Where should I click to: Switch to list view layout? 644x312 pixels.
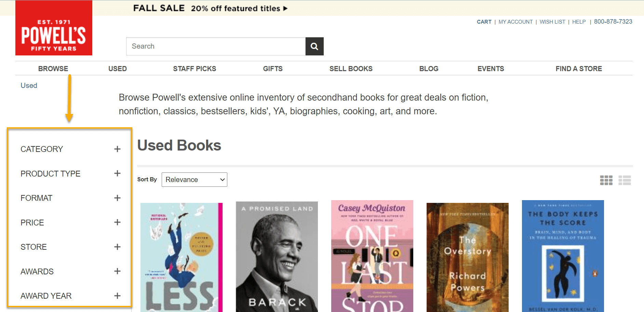pos(624,180)
